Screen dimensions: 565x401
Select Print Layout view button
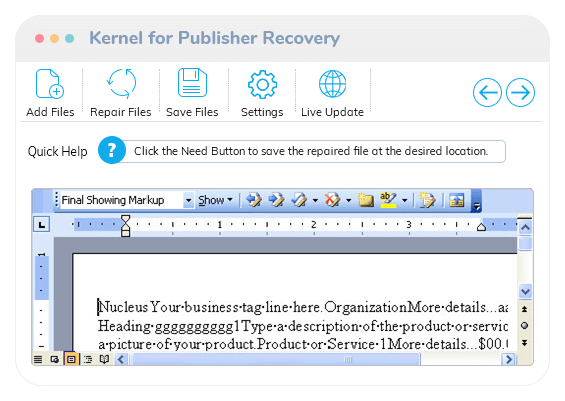point(71,359)
